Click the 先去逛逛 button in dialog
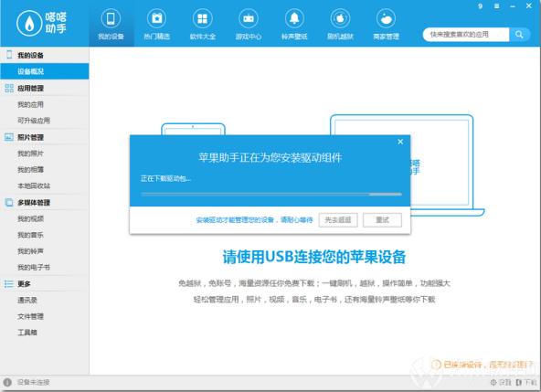The image size is (541, 392). click(x=338, y=220)
